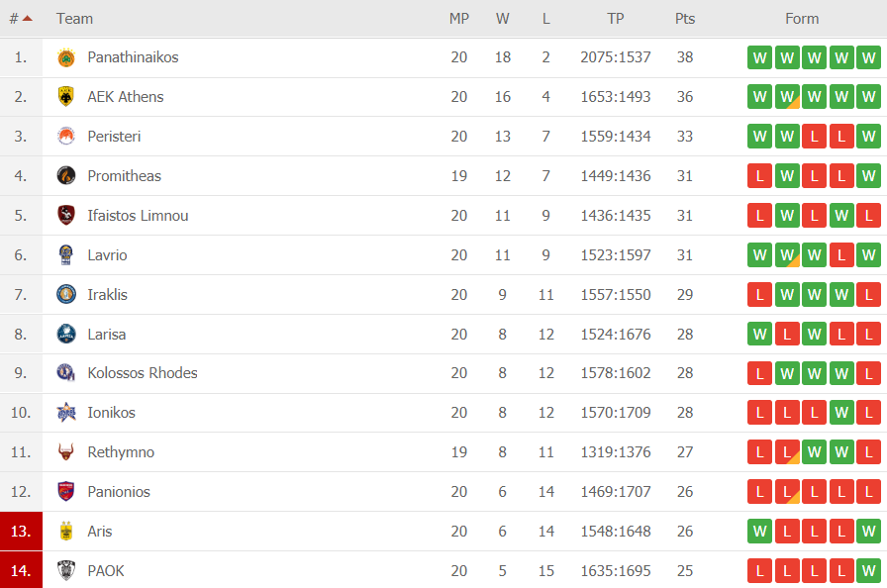Open the Kolossos Rhodes team link

tap(143, 373)
